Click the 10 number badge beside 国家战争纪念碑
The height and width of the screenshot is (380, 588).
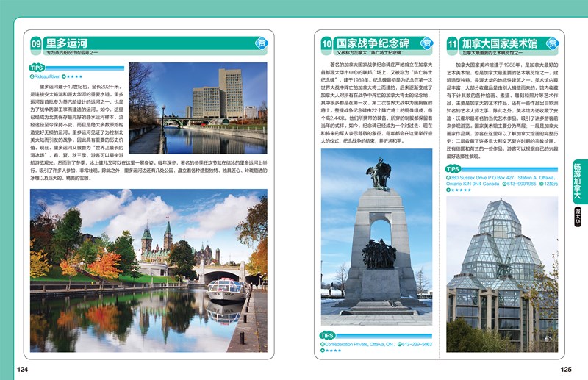(x=326, y=44)
